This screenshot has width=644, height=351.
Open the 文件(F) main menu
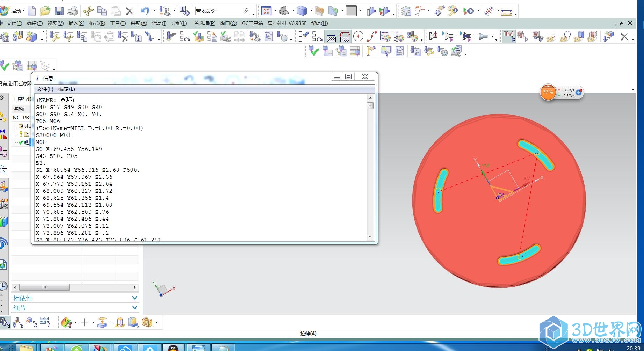tap(14, 23)
